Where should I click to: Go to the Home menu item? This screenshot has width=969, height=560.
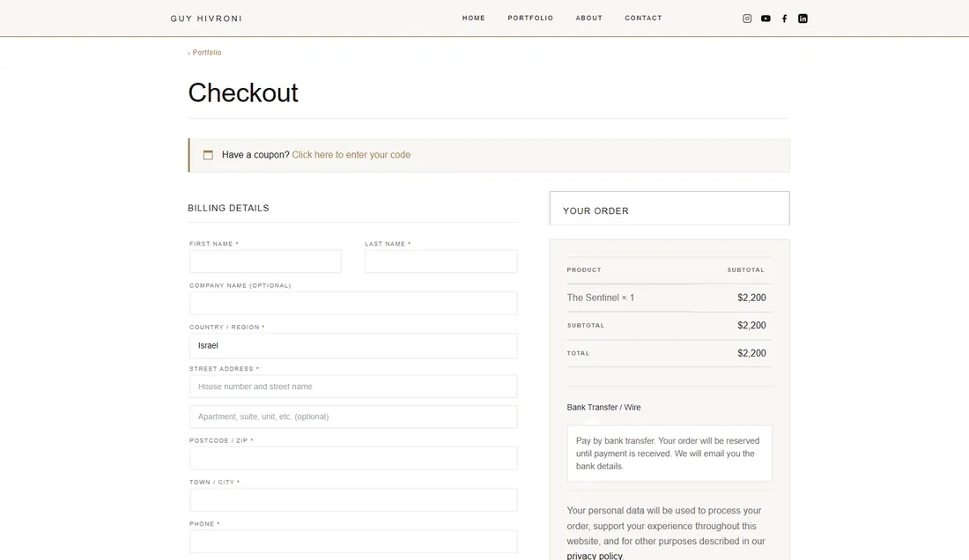click(473, 18)
